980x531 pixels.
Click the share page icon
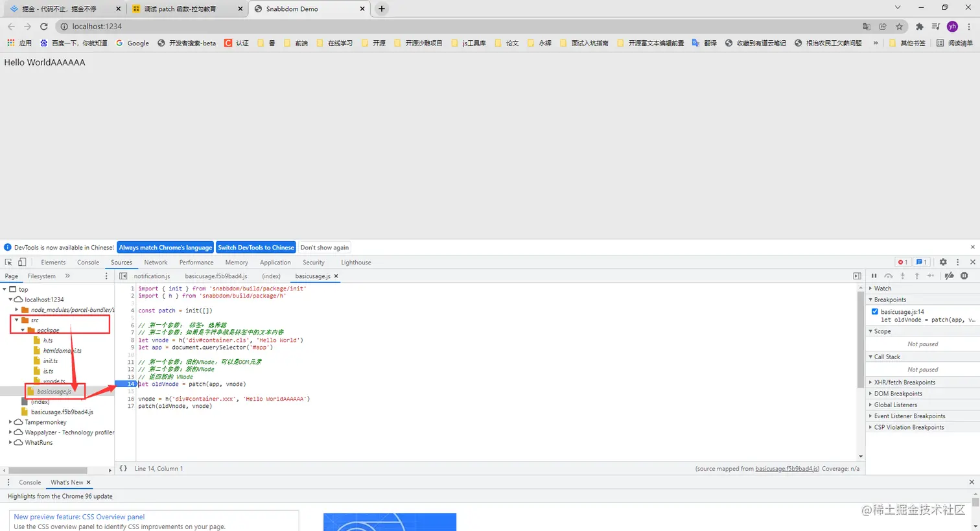click(x=883, y=27)
